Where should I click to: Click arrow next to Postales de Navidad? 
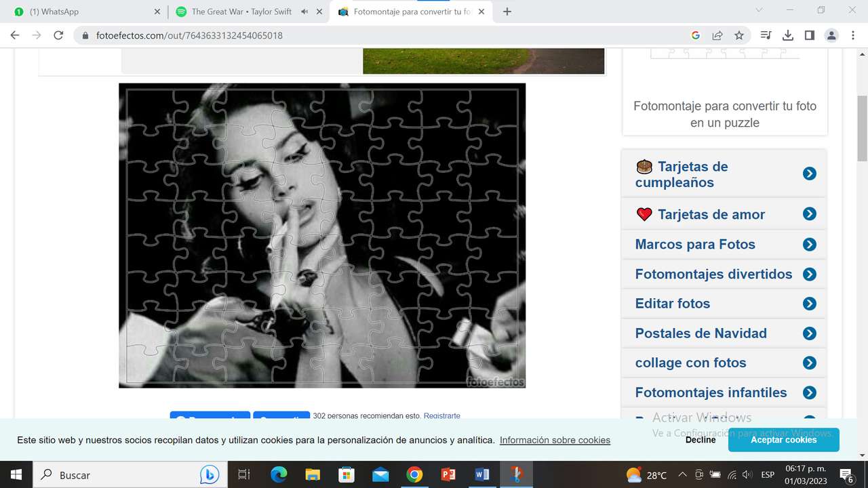point(809,333)
